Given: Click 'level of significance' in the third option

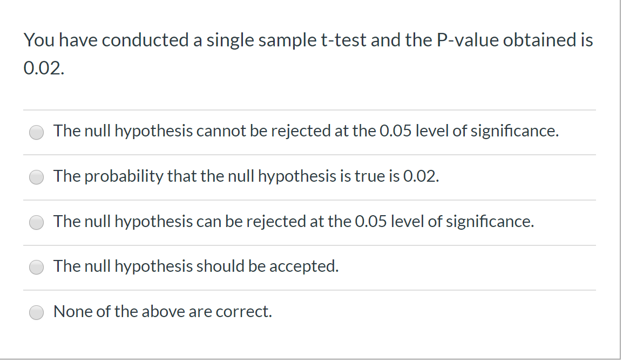Looking at the screenshot, I should (x=462, y=222).
